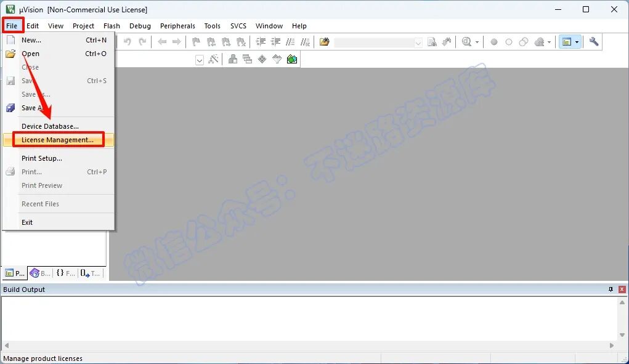Screen dimensions: 629x364
Task: Open the SVCS menu
Action: point(238,26)
